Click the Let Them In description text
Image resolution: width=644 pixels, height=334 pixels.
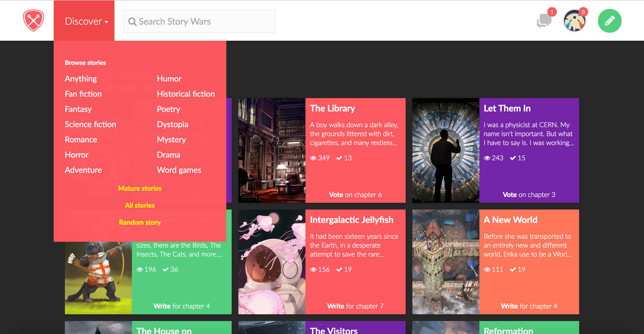529,134
